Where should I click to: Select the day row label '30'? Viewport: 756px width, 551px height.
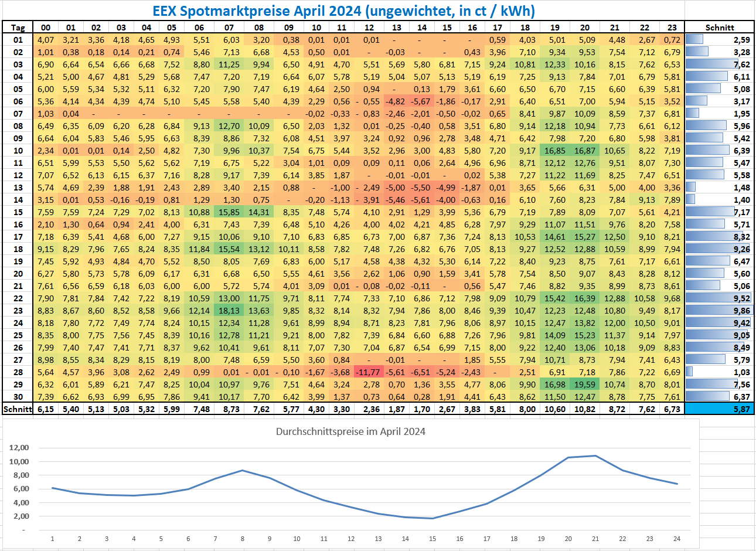point(18,397)
